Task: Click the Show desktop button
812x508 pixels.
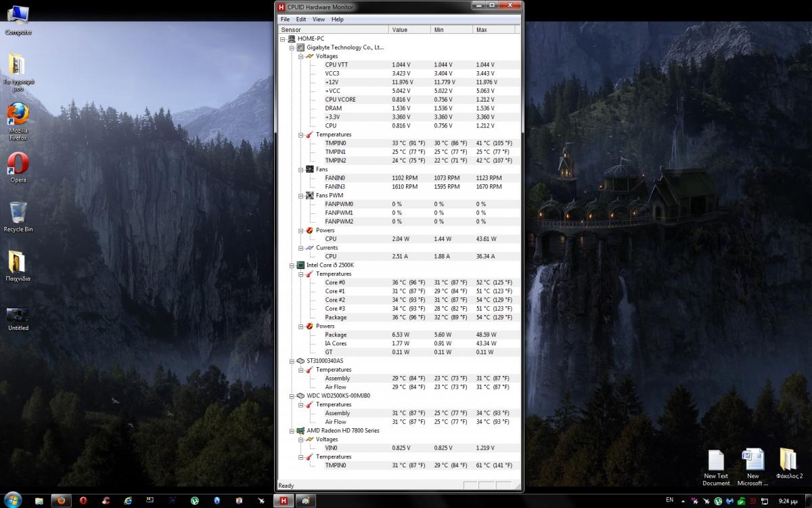Action: (807, 501)
